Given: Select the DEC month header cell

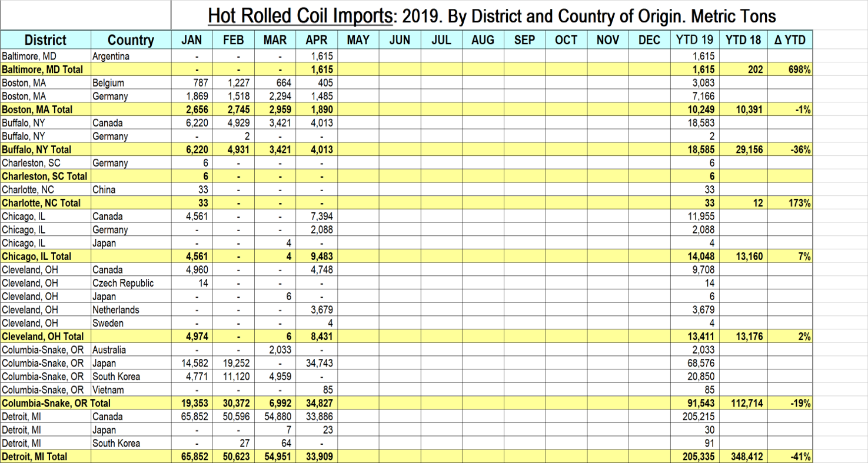Looking at the screenshot, I should [649, 40].
